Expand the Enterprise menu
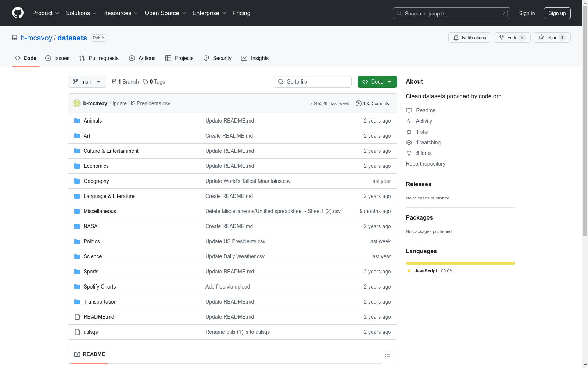Screen dimensions: 588x368 [209, 13]
